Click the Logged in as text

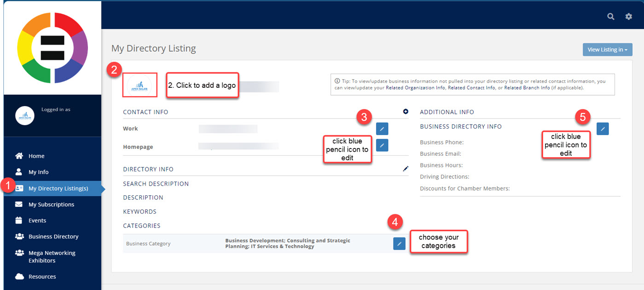56,109
